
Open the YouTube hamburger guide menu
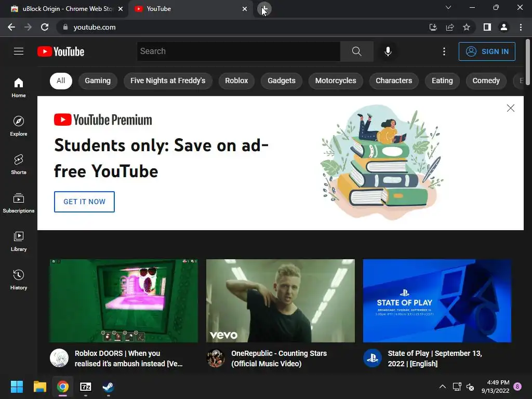click(x=19, y=51)
